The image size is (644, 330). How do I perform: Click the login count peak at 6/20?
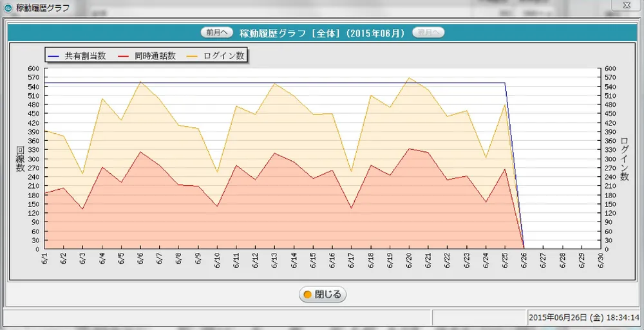point(409,78)
